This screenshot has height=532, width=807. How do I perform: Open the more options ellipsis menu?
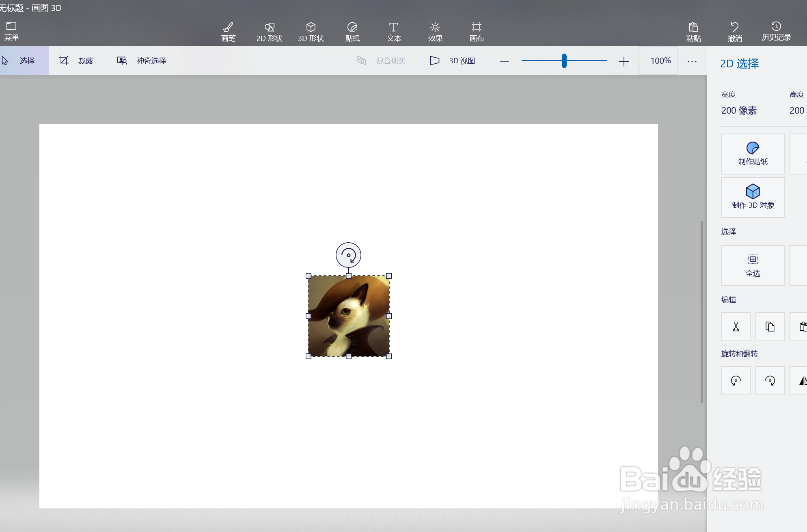pyautogui.click(x=692, y=61)
